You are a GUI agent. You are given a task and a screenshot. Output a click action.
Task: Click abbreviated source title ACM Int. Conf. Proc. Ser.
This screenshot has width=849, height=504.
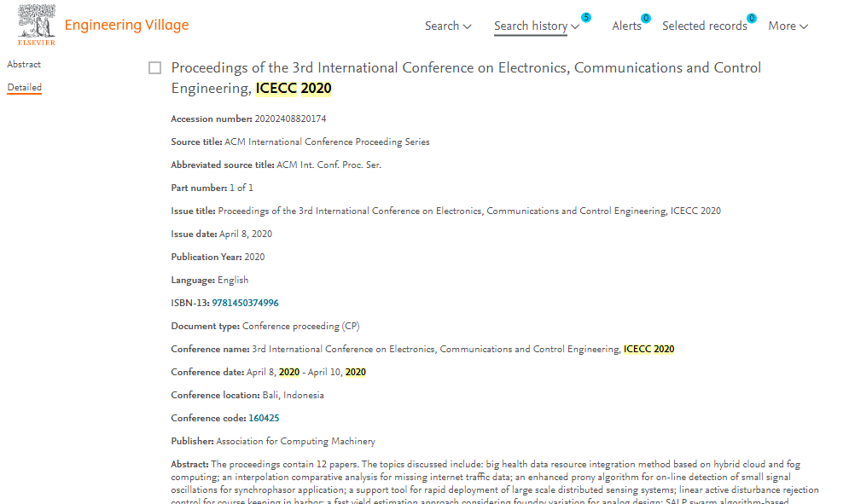click(x=329, y=165)
